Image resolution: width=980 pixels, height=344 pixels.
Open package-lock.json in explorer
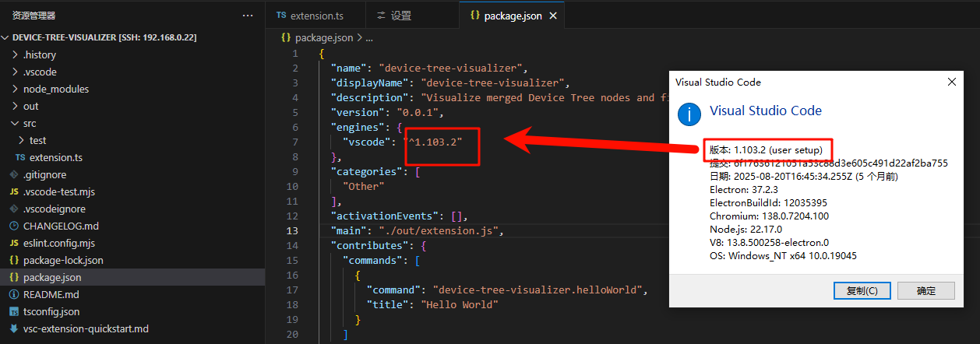point(63,260)
